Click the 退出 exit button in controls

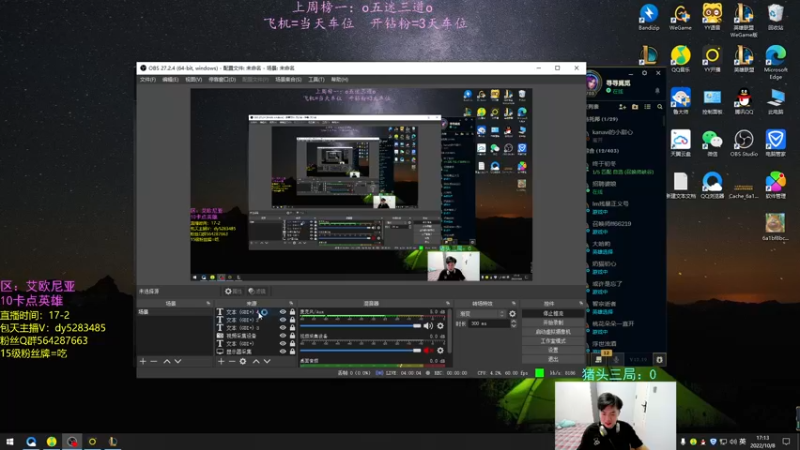point(553,359)
